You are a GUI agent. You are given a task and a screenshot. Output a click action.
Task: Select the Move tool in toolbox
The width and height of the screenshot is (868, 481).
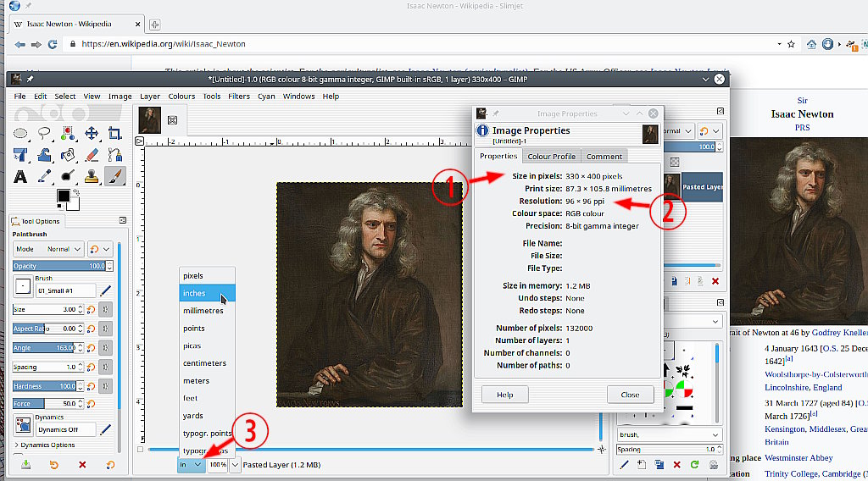(x=92, y=134)
